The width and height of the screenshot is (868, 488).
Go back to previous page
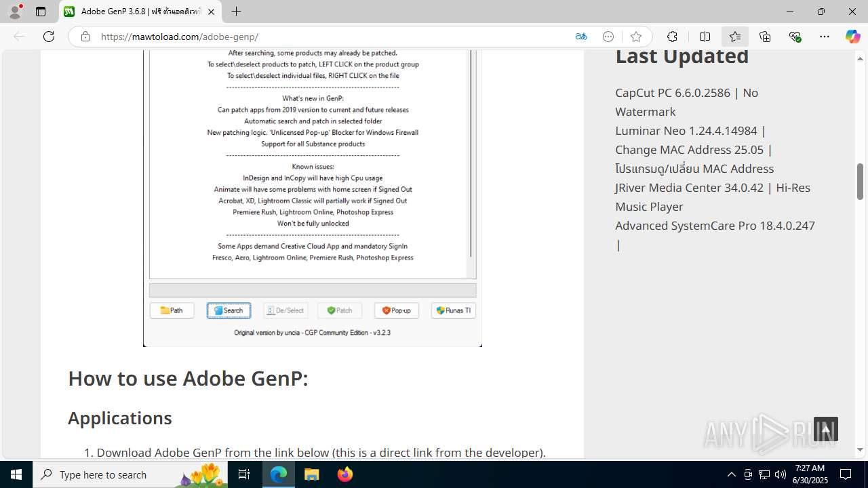[19, 37]
